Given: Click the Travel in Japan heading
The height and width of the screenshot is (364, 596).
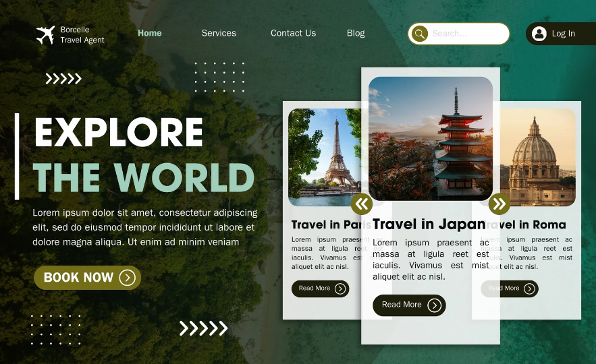Looking at the screenshot, I should point(429,224).
